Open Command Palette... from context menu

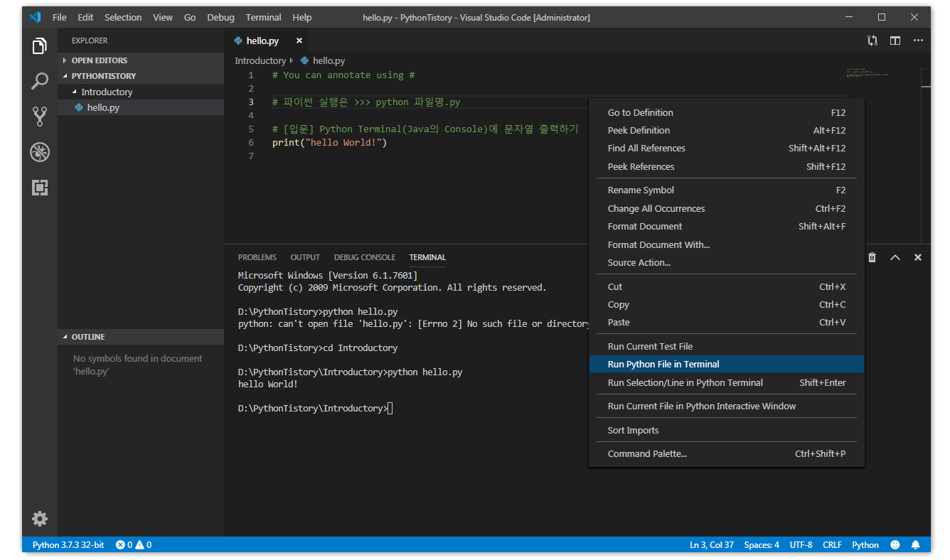[727, 453]
